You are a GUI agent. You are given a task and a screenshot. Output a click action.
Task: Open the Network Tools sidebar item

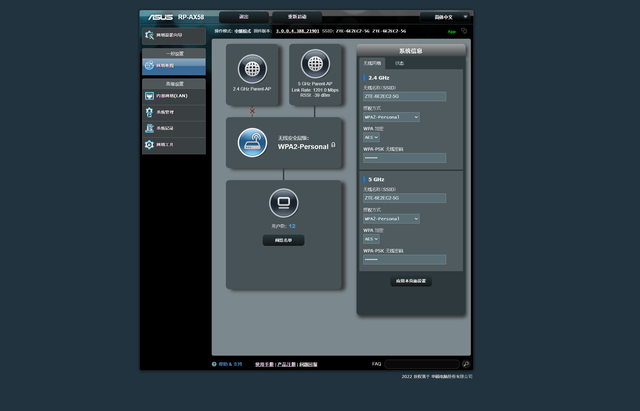pyautogui.click(x=174, y=145)
